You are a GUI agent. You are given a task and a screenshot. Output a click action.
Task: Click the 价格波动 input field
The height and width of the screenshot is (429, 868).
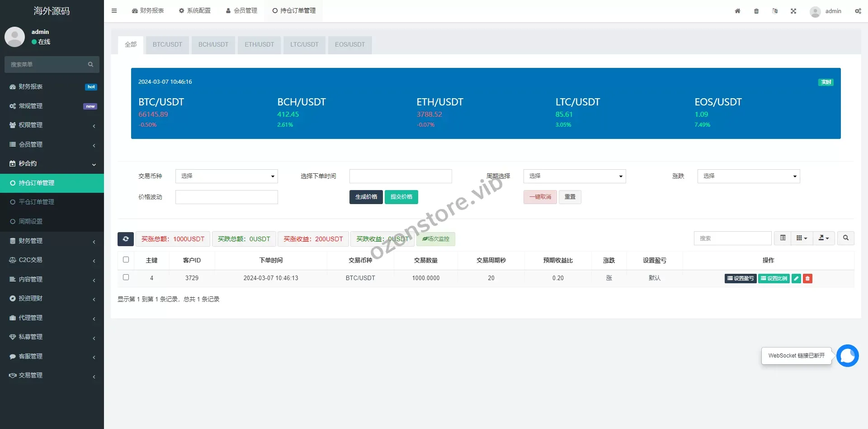pyautogui.click(x=226, y=197)
